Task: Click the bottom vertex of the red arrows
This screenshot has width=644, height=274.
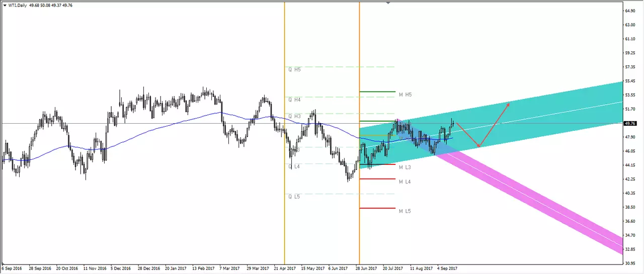Action: 478,147
